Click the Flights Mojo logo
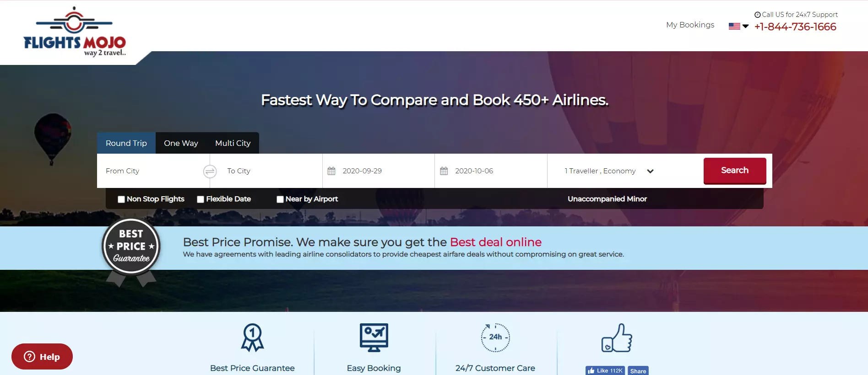The width and height of the screenshot is (868, 375). [x=75, y=32]
